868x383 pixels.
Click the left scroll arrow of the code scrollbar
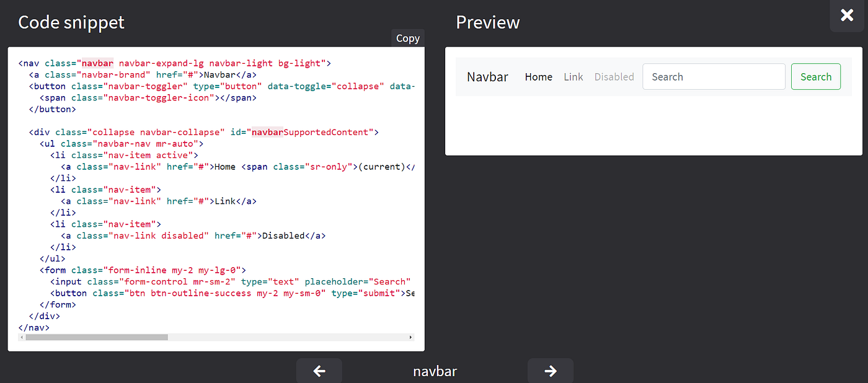[22, 337]
